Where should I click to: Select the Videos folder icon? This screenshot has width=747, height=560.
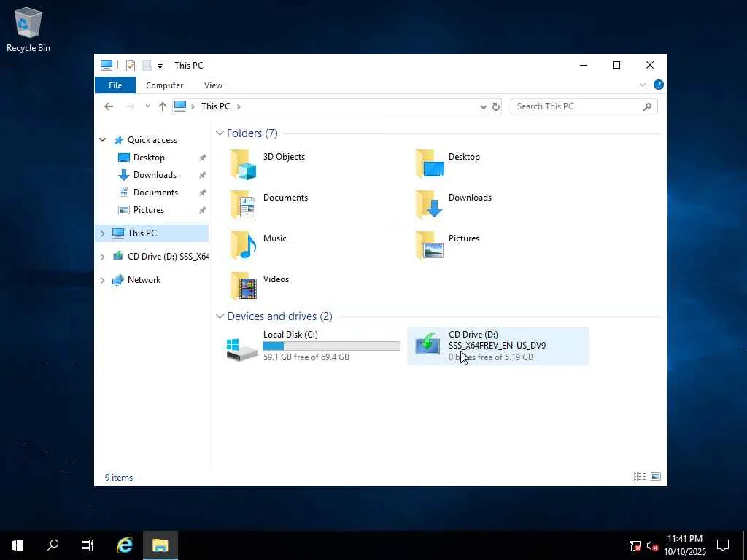point(243,286)
